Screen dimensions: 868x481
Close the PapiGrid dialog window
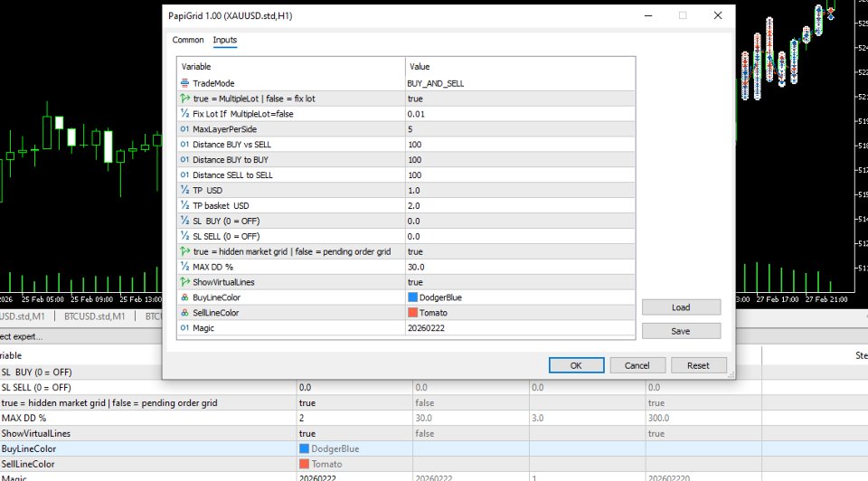pos(717,15)
